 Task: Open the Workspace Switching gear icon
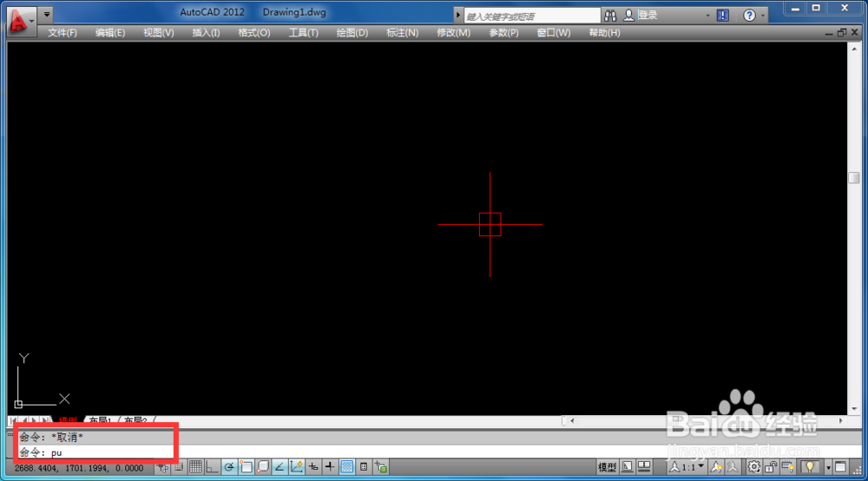754,467
